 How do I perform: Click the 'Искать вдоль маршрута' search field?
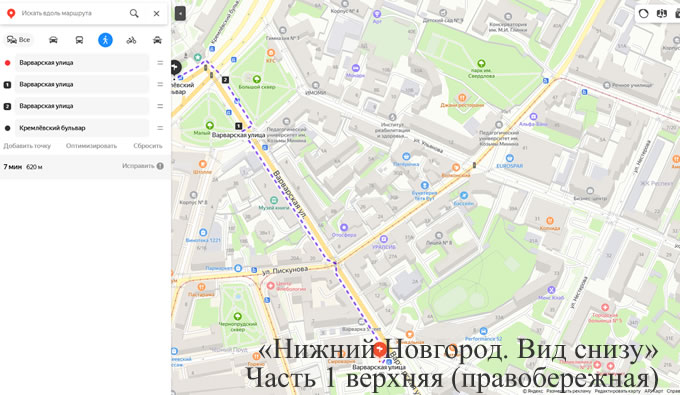pos(72,13)
